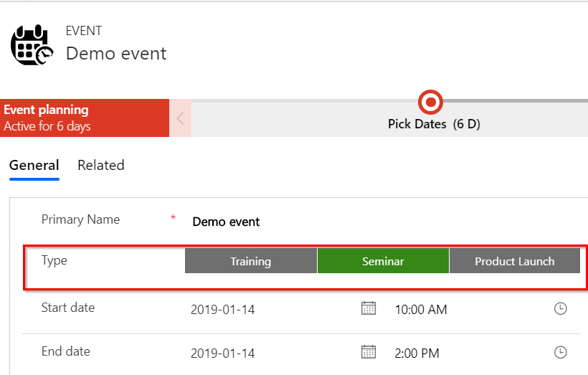Open the Start time clock picker

click(561, 308)
